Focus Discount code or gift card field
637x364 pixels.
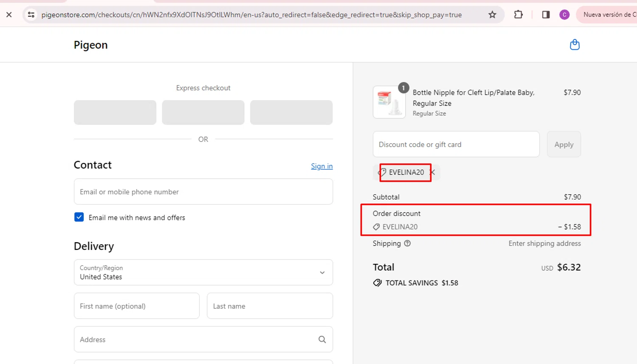456,144
